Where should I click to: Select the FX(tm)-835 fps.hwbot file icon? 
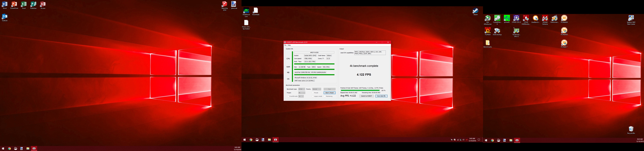(x=246, y=25)
